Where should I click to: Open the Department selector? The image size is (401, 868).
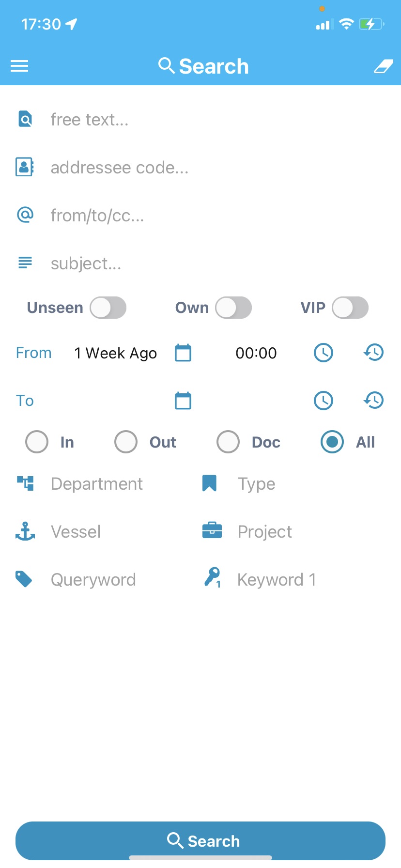tap(97, 484)
